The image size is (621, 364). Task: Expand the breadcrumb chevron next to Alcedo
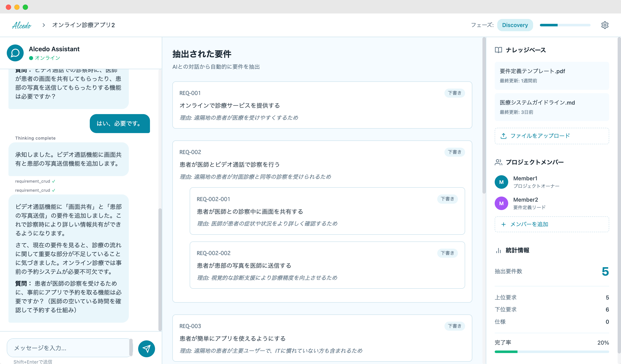[x=44, y=25]
